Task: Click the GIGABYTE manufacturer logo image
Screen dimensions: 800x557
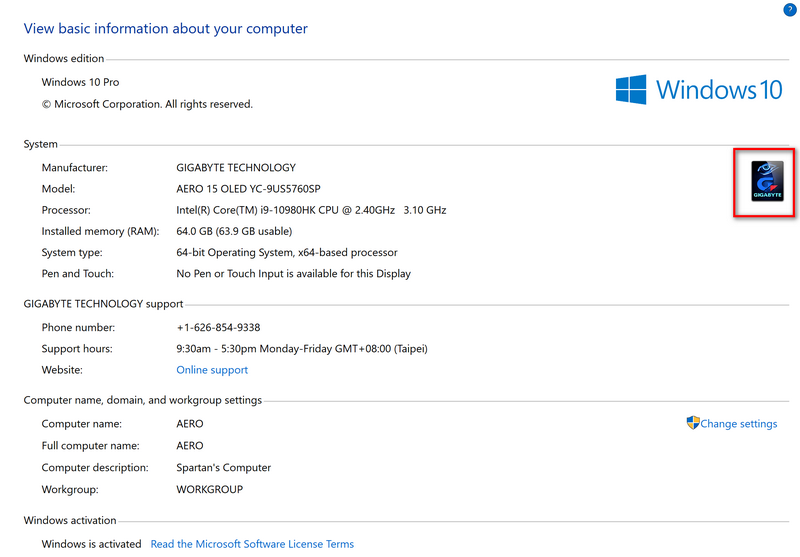Action: click(x=765, y=182)
